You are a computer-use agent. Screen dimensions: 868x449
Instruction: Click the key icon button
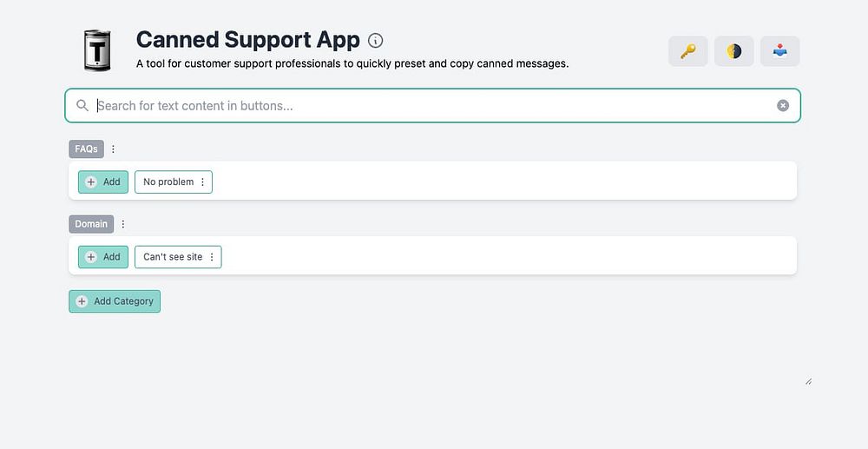[687, 51]
